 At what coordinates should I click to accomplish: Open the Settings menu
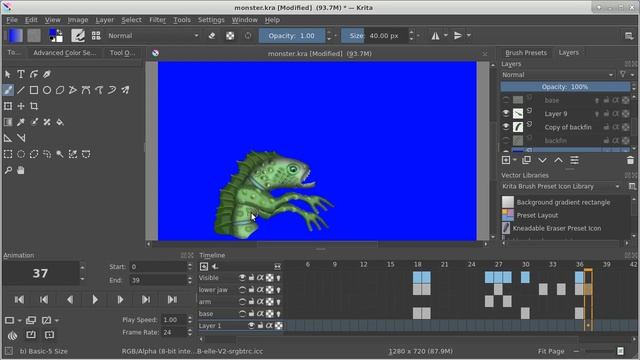pyautogui.click(x=211, y=20)
